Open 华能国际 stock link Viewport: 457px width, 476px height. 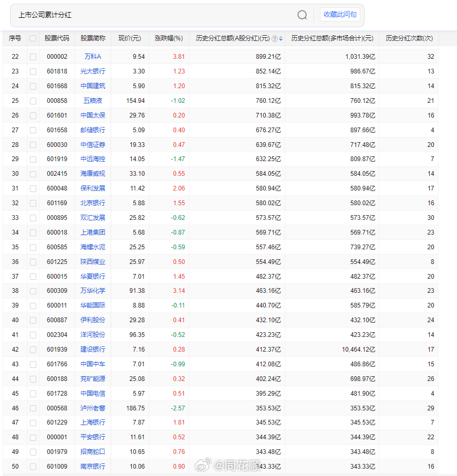[92, 305]
